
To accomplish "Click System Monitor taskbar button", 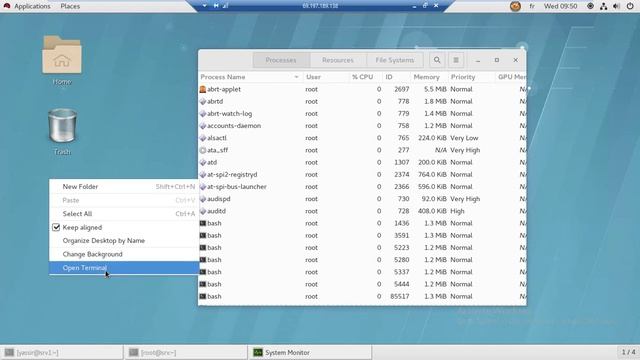I will [x=310, y=352].
